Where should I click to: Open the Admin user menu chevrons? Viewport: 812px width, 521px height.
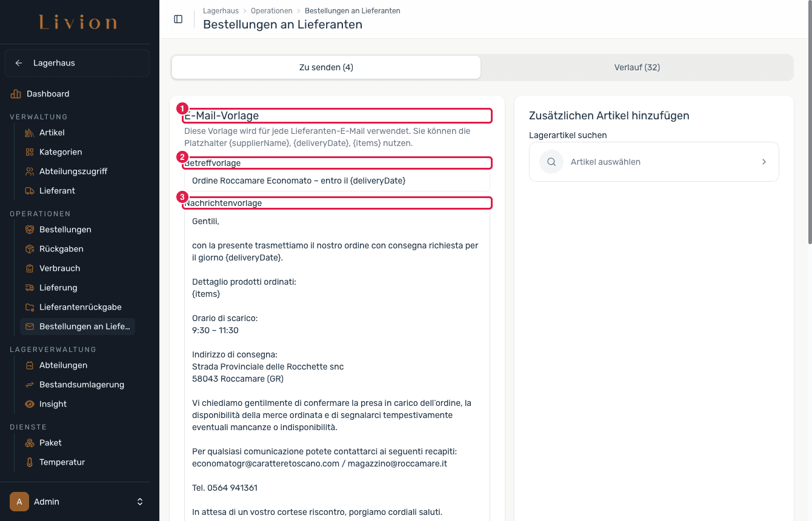click(x=140, y=502)
